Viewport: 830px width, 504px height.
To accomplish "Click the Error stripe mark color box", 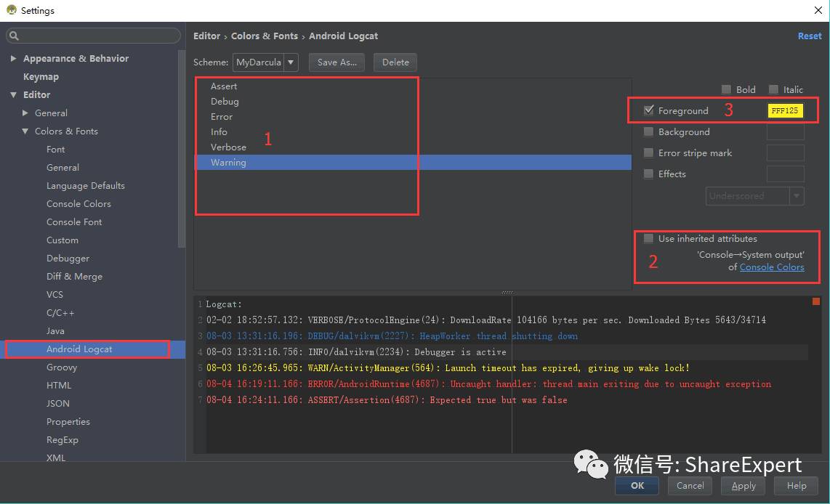I will [786, 153].
